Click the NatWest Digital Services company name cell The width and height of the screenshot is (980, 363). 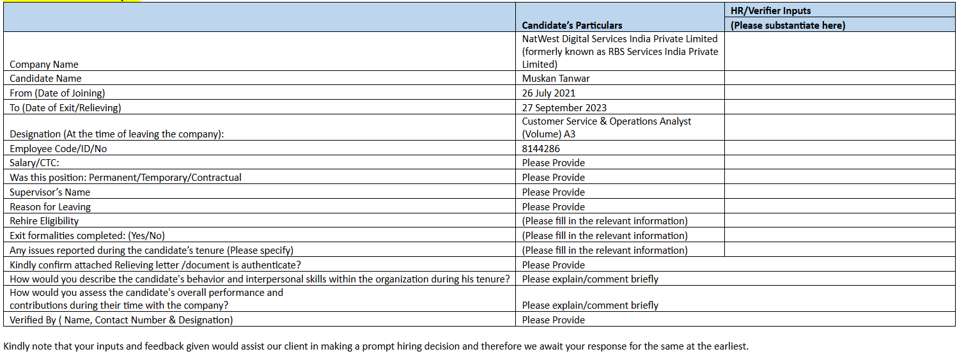[x=619, y=51]
